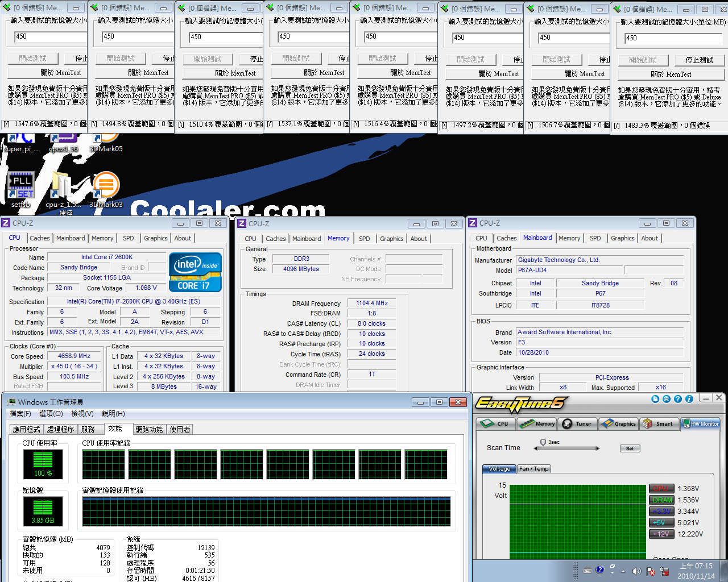The image size is (728, 582).
Task: Click the 450 field in MemTest 1483.3% window
Action: [x=673, y=38]
